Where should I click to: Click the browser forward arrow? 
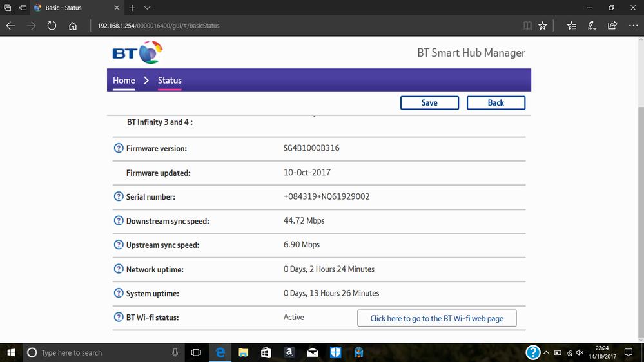31,26
